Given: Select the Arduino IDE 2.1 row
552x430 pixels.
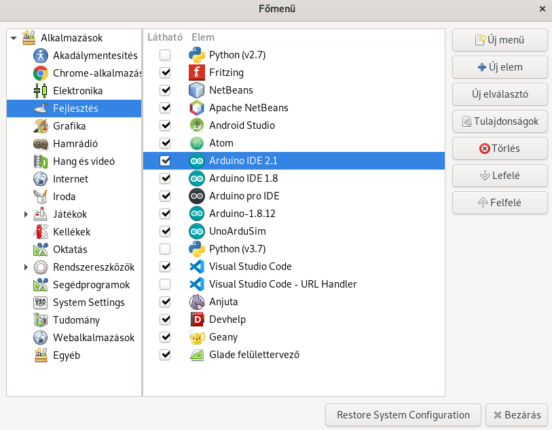Looking at the screenshot, I should tap(294, 161).
